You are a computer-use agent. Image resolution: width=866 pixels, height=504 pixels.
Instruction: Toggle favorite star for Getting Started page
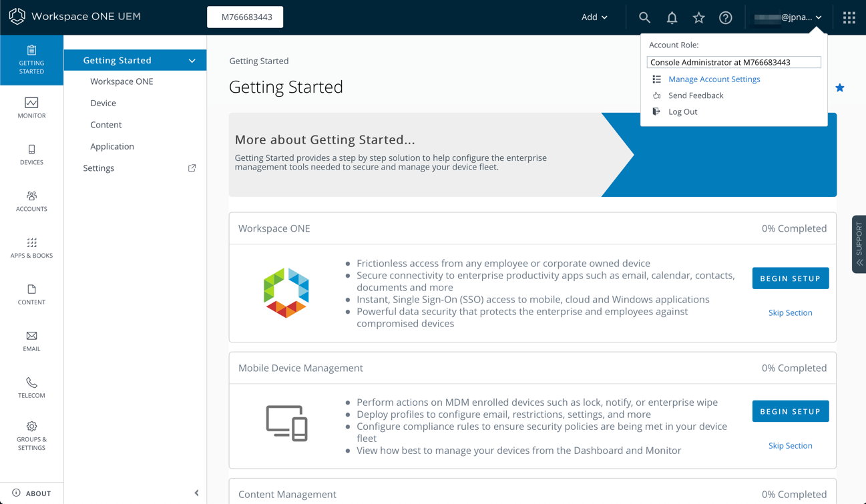(840, 87)
